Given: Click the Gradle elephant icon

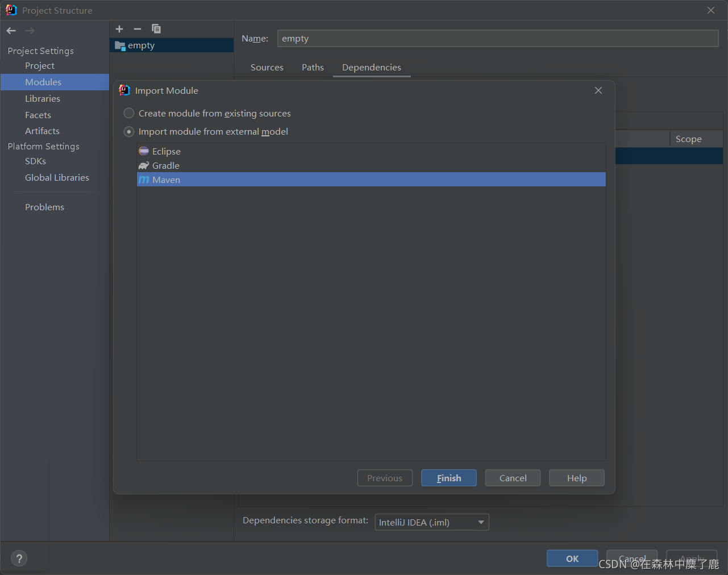Looking at the screenshot, I should point(144,165).
